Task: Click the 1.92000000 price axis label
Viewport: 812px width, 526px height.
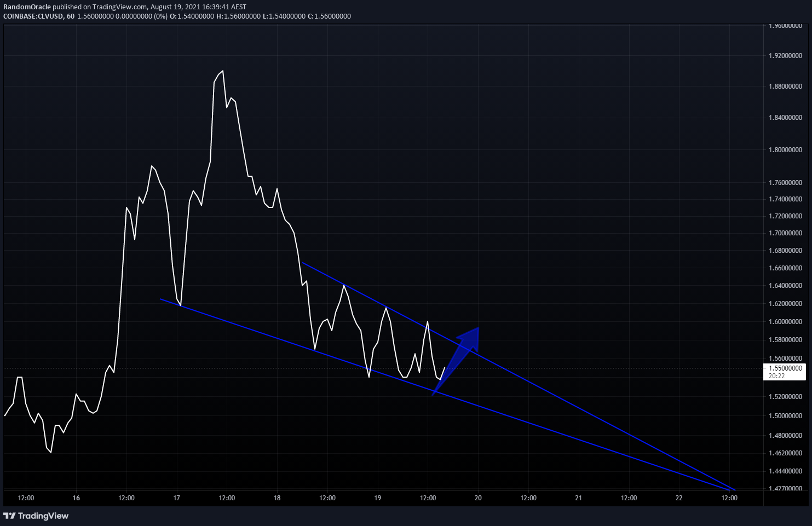Action: [x=786, y=56]
